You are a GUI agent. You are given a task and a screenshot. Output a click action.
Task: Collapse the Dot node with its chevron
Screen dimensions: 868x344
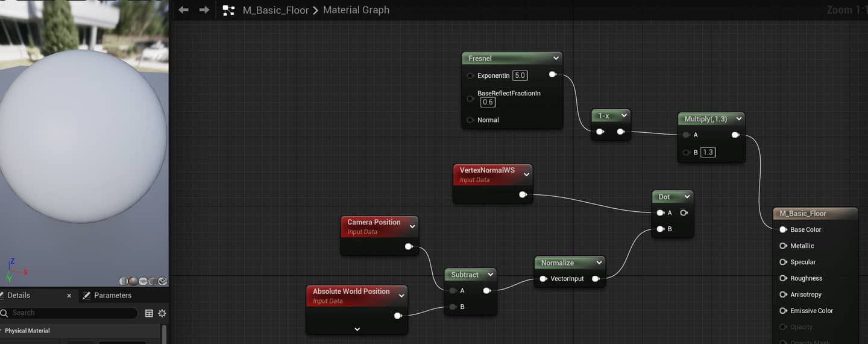point(687,197)
